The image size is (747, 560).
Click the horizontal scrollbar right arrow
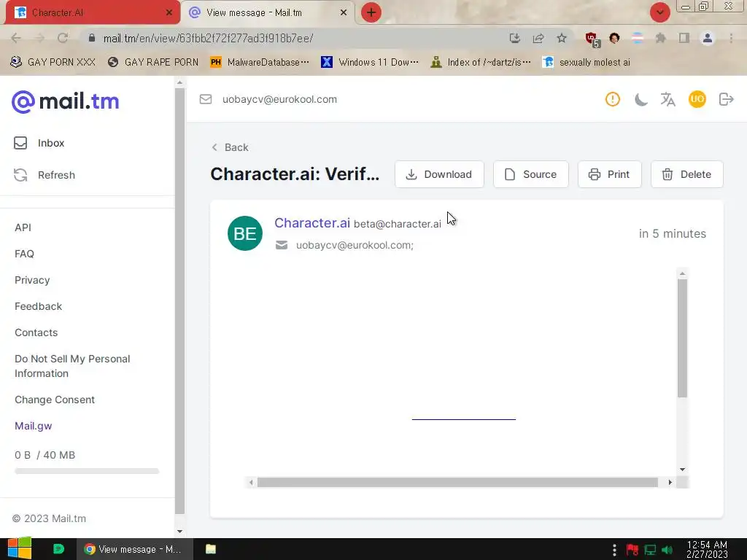coord(670,483)
